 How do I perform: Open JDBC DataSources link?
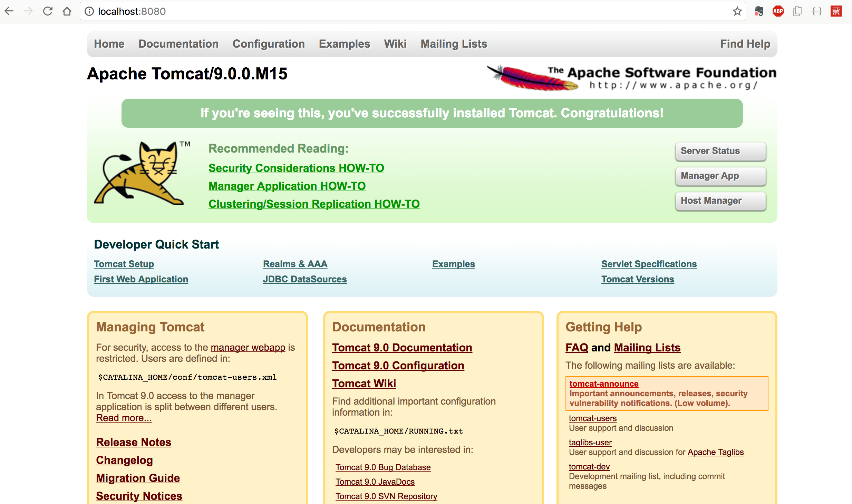[x=305, y=279]
